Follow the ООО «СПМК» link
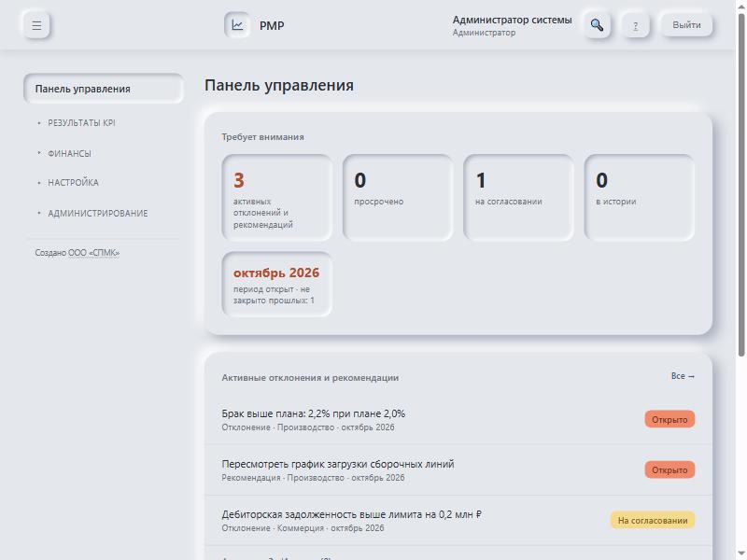Image resolution: width=747 pixels, height=560 pixels. point(94,253)
